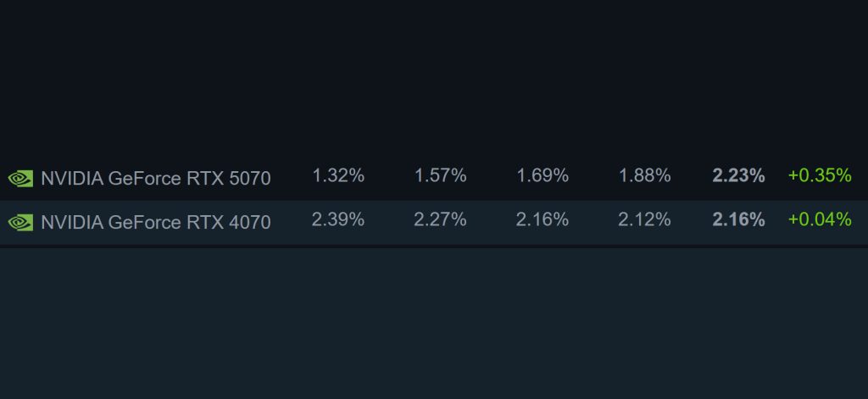Select the bold 2.16% RTX 4070 value

coord(738,220)
